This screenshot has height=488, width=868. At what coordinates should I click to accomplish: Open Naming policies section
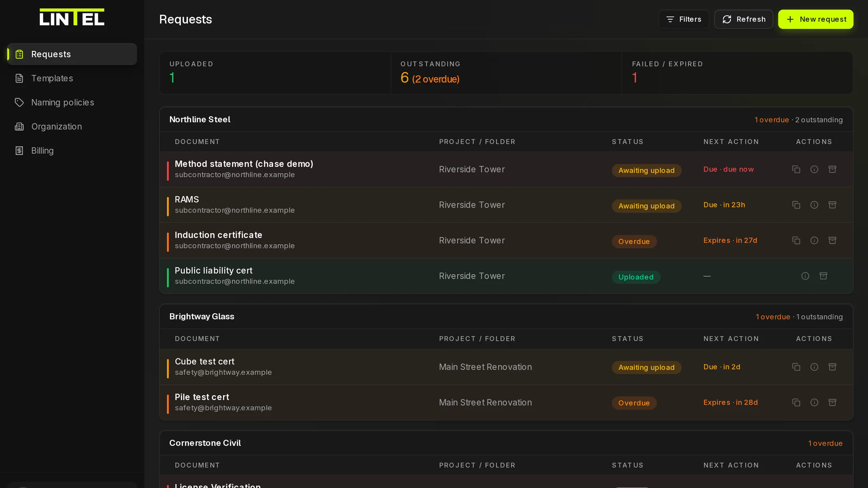tap(72, 102)
